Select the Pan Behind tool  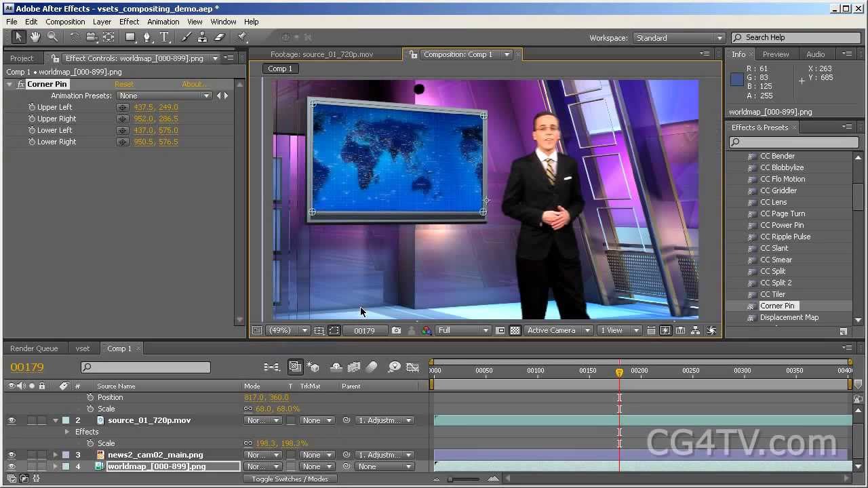coord(108,37)
